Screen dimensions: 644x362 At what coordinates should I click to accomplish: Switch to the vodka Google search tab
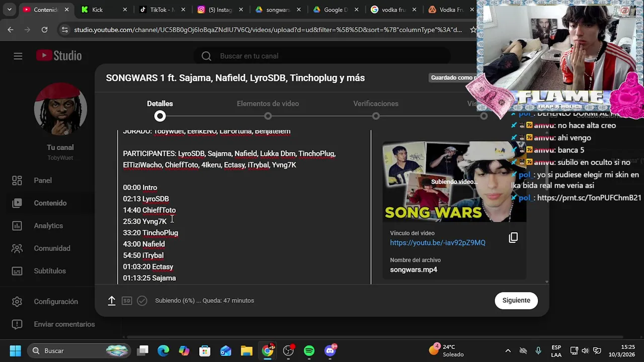[x=394, y=10]
